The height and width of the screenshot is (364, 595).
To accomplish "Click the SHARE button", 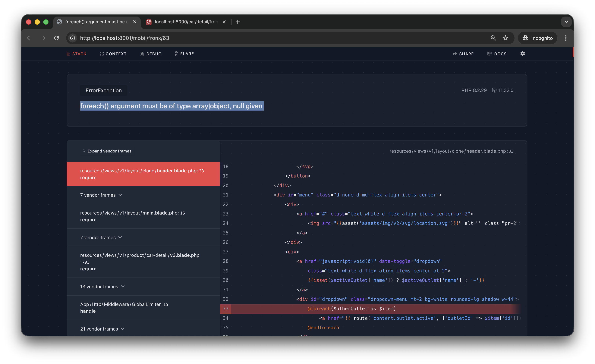I will point(463,54).
